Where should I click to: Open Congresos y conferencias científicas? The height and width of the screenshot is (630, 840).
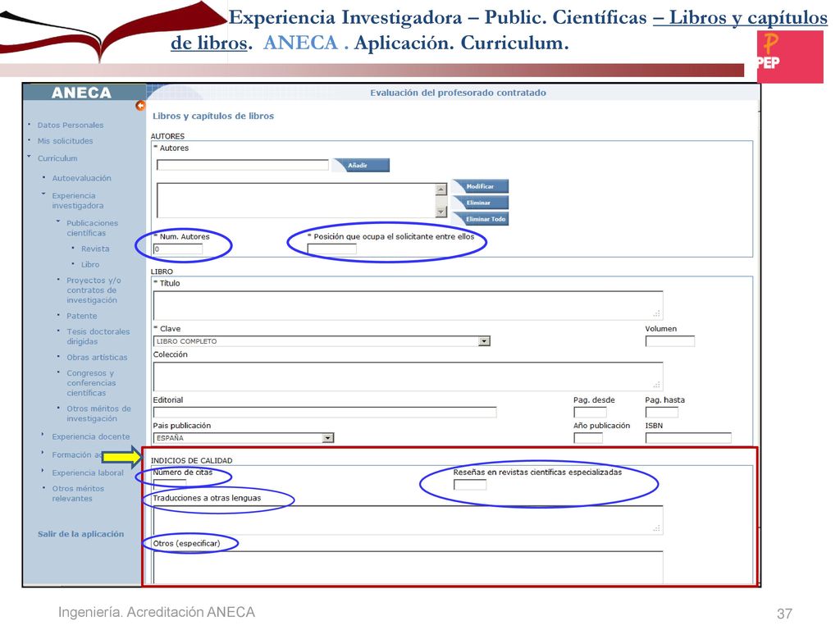click(91, 383)
